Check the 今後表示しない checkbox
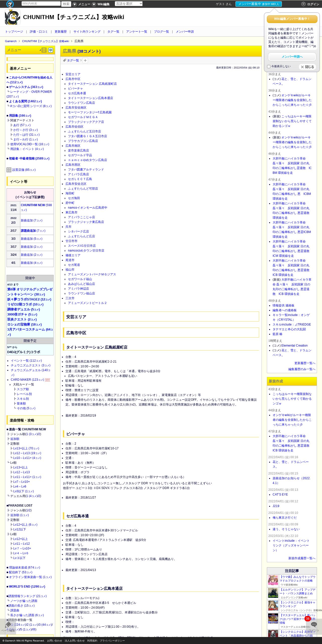This screenshot has width=322, height=644. (269, 66)
